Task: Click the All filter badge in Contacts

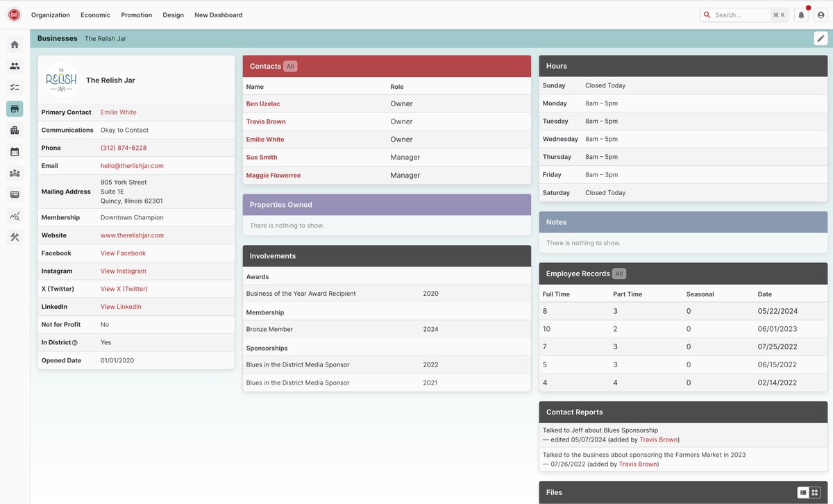Action: [x=290, y=67]
